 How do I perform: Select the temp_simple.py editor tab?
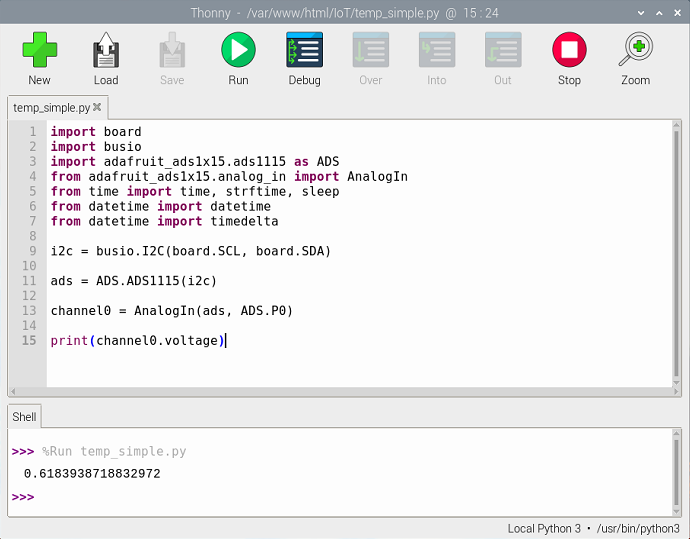point(52,107)
